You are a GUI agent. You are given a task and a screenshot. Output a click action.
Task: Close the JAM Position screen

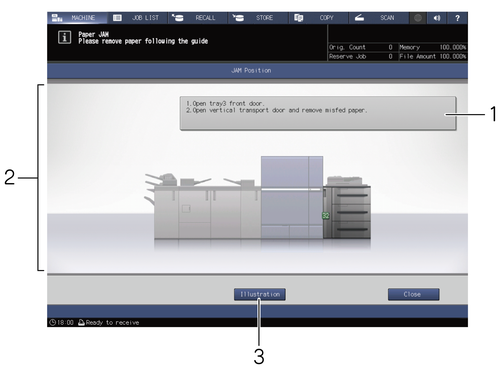coord(413,294)
